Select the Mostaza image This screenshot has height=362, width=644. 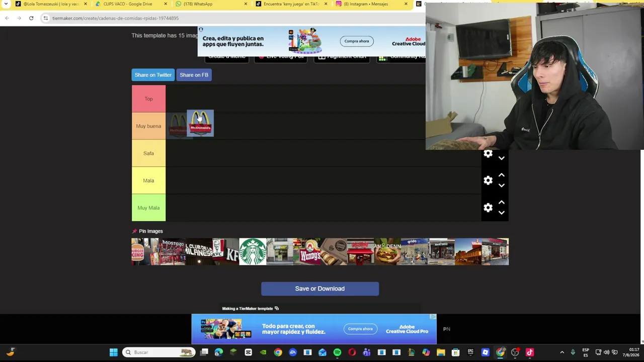click(x=172, y=251)
